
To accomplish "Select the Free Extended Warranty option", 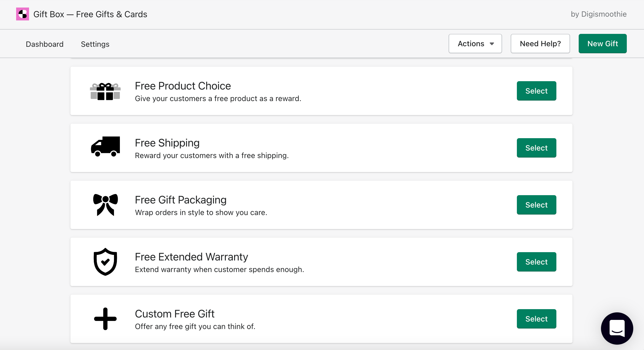I will (x=536, y=262).
